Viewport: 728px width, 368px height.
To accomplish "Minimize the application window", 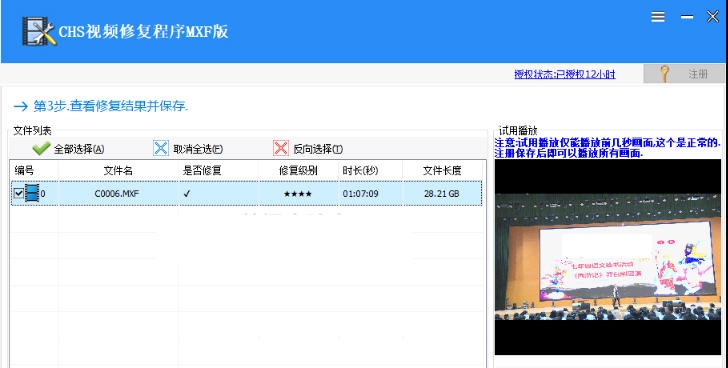I will click(687, 17).
